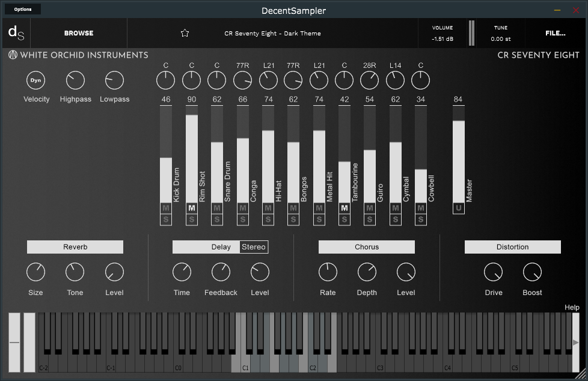
Task: Click the Snare Drum pan knob
Action: pos(217,81)
